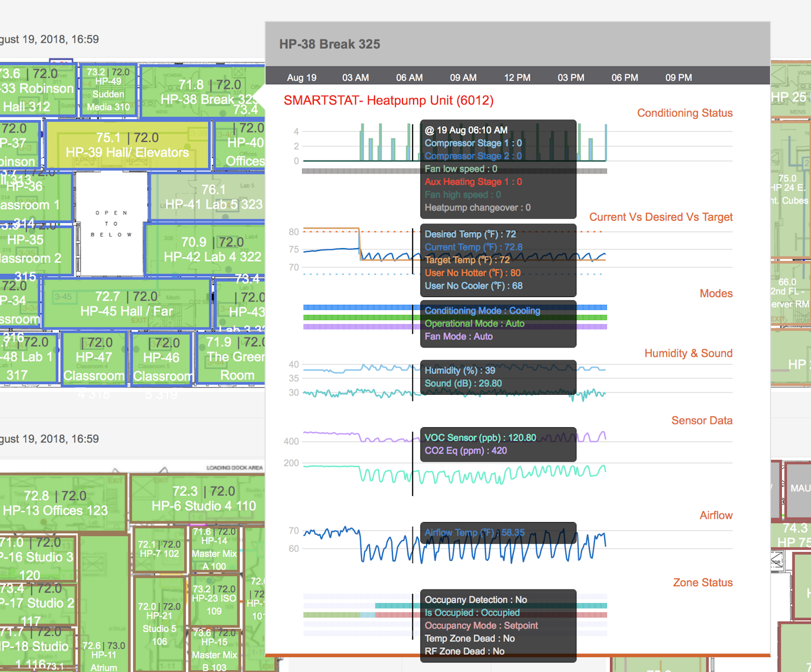Click the 12 PM timeline label
Viewport: 811px width, 672px height.
coord(517,77)
